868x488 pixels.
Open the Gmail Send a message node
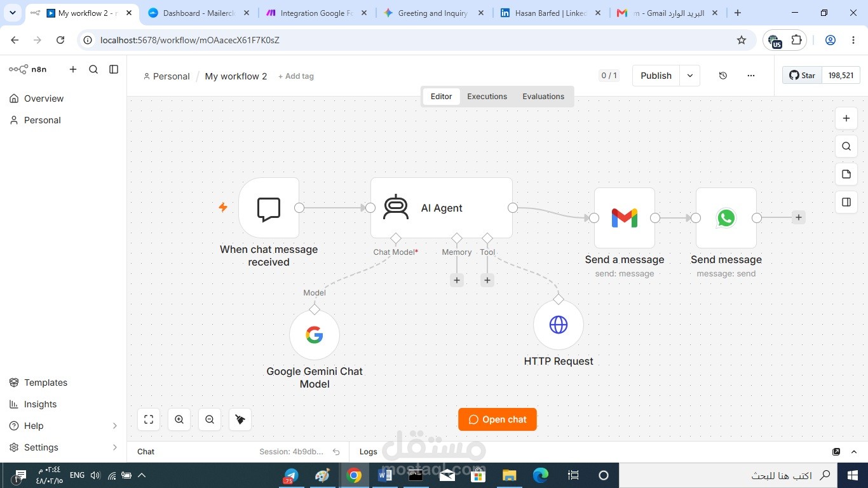(x=625, y=218)
